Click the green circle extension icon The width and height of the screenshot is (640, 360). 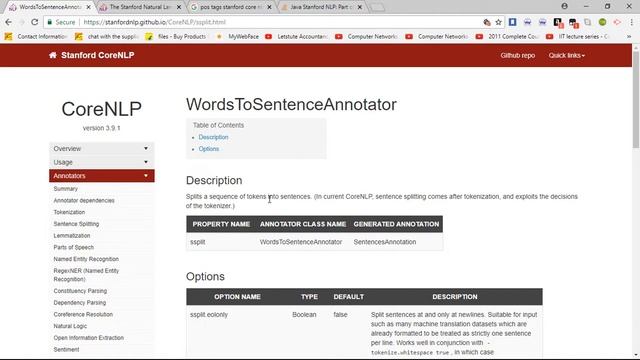602,22
